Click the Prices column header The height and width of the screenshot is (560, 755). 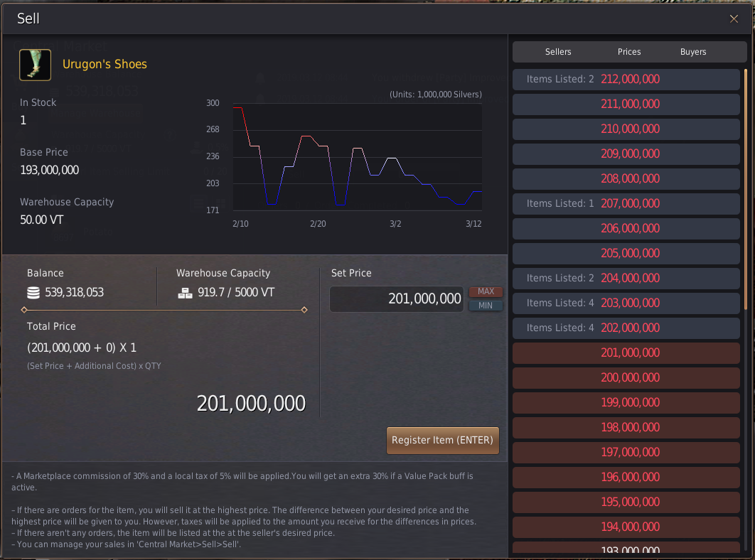click(629, 52)
